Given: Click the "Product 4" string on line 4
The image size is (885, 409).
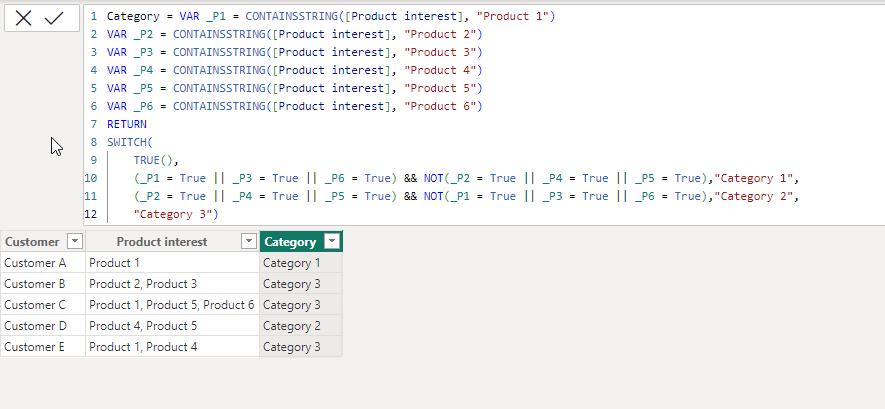Looking at the screenshot, I should 440,71.
